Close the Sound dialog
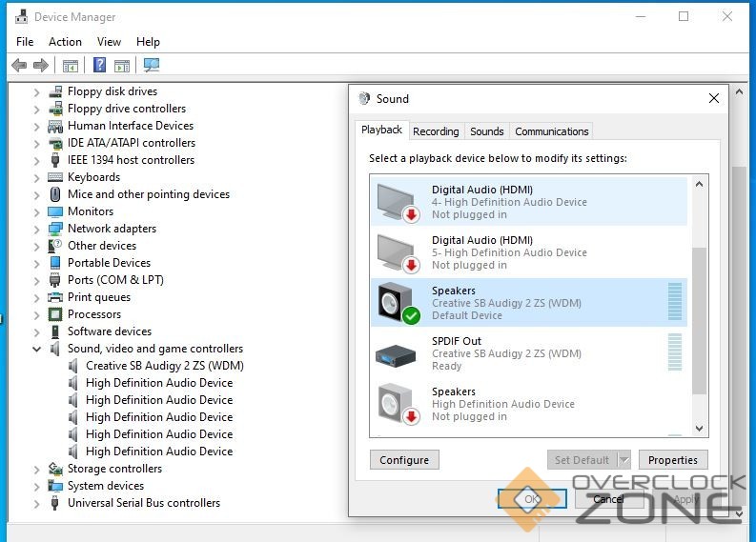 [714, 99]
